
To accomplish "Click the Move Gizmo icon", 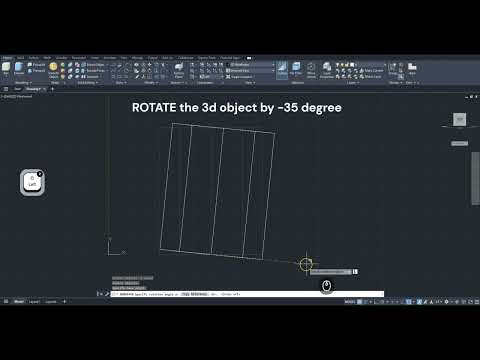I will pyautogui.click(x=311, y=70).
